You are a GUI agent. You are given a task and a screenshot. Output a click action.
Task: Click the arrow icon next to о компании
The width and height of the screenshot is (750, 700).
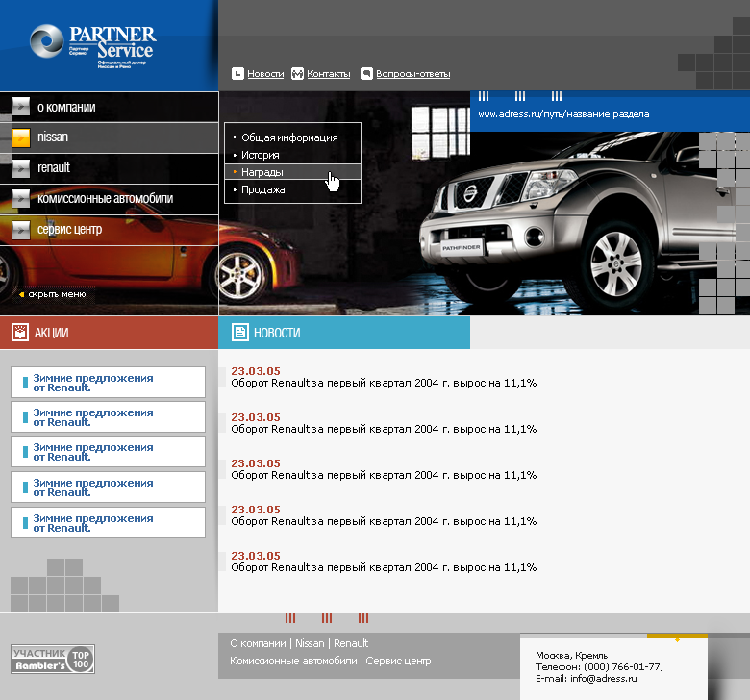(21, 107)
